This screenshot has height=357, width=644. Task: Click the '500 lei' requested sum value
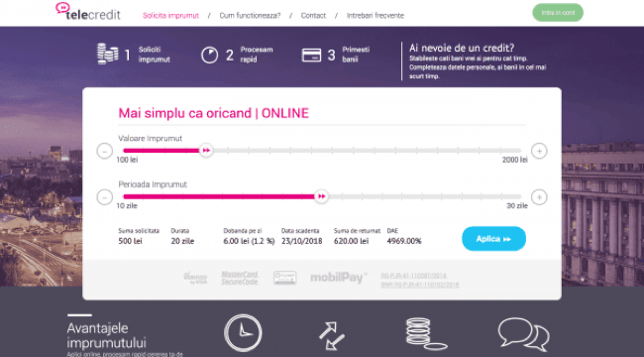tap(130, 241)
